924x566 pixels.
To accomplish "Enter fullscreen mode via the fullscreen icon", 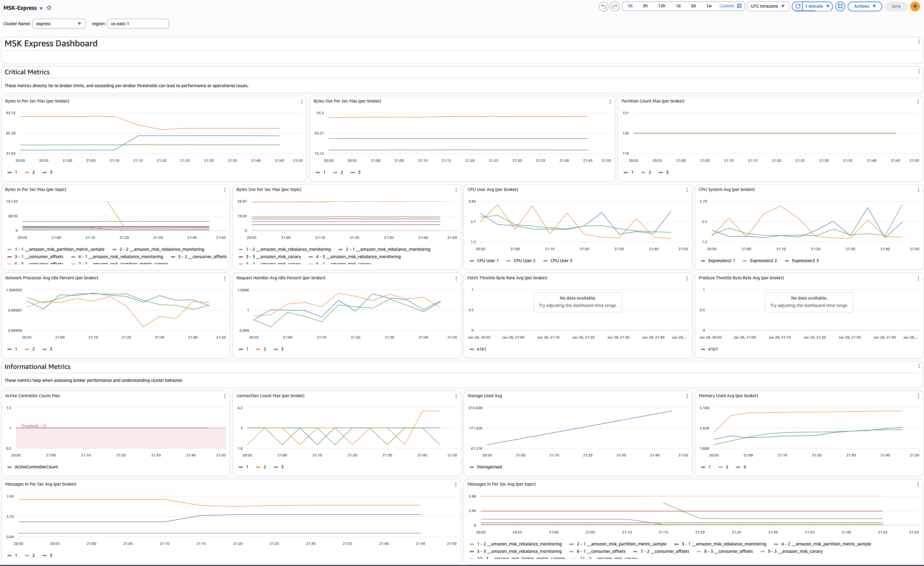I will pos(840,6).
